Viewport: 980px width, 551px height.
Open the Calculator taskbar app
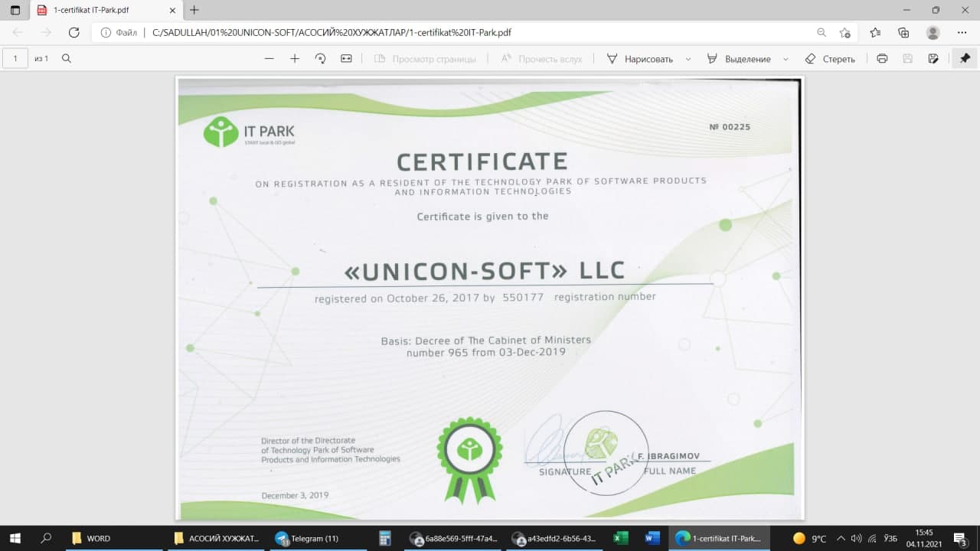[385, 538]
